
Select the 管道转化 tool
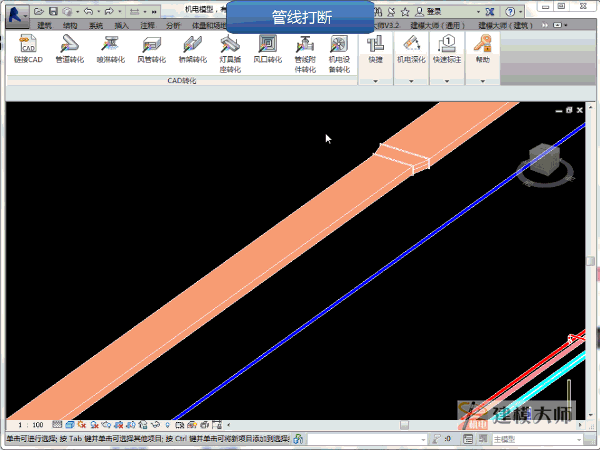(x=69, y=49)
